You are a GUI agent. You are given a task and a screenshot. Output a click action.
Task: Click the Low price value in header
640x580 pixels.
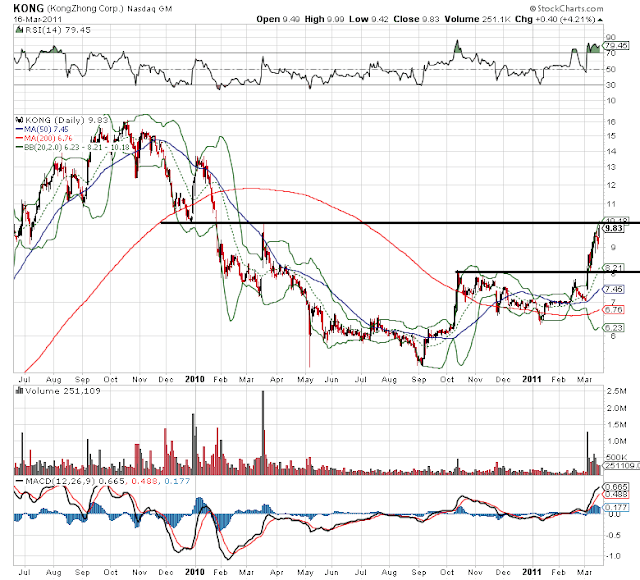click(x=380, y=19)
